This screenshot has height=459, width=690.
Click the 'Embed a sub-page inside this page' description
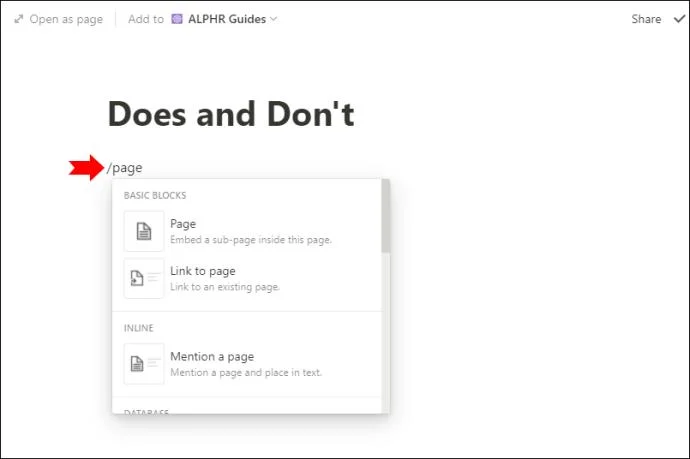point(251,240)
